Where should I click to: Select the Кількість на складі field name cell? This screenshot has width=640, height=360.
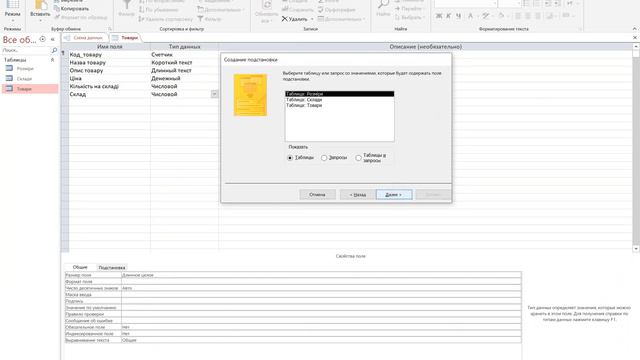(x=109, y=87)
